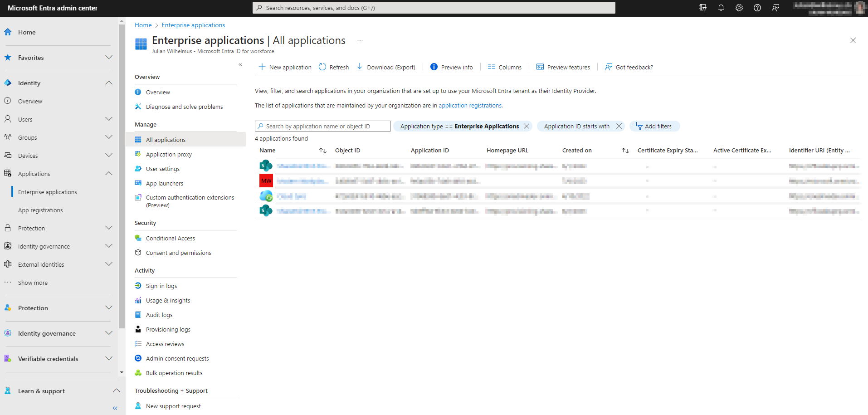Open the Consent and permissions icon

[138, 253]
